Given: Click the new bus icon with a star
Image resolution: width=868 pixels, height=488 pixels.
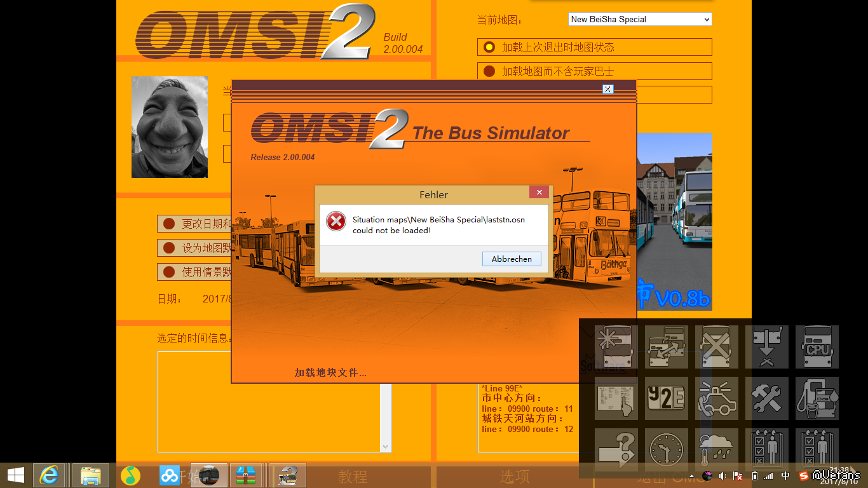Looking at the screenshot, I should (616, 347).
